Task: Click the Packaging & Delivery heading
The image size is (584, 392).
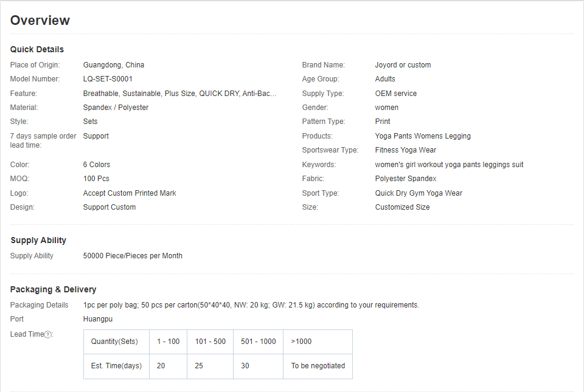Action: click(54, 289)
